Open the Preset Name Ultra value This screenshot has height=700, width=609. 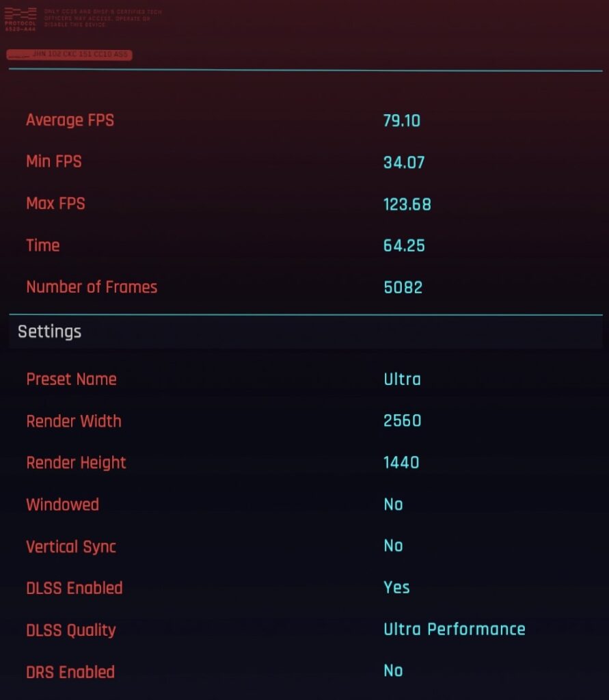click(x=402, y=379)
